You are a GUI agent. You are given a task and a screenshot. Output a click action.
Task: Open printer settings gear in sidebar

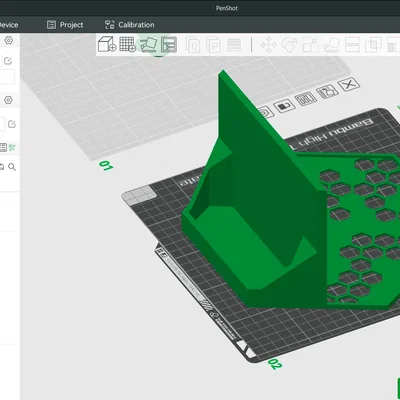(9, 40)
